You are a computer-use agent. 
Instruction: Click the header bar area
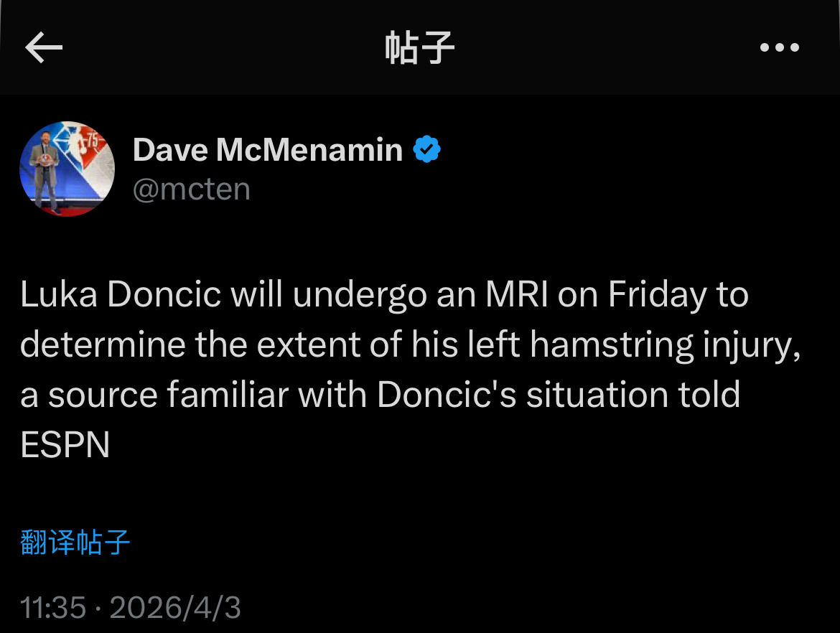coord(419,47)
